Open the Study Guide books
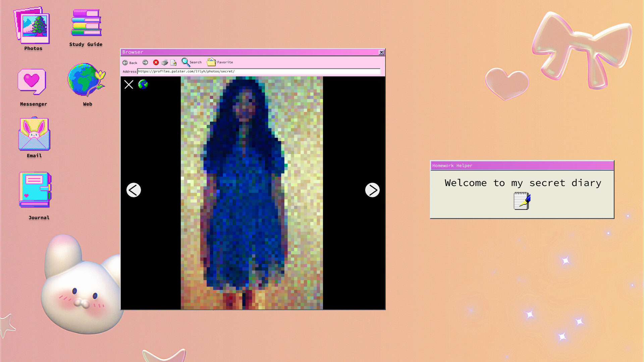 (x=86, y=23)
